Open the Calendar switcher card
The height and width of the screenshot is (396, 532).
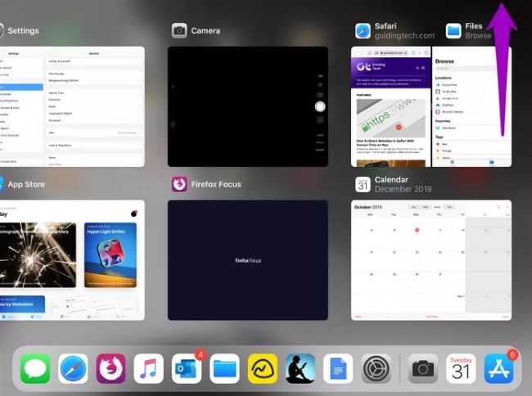[431, 260]
